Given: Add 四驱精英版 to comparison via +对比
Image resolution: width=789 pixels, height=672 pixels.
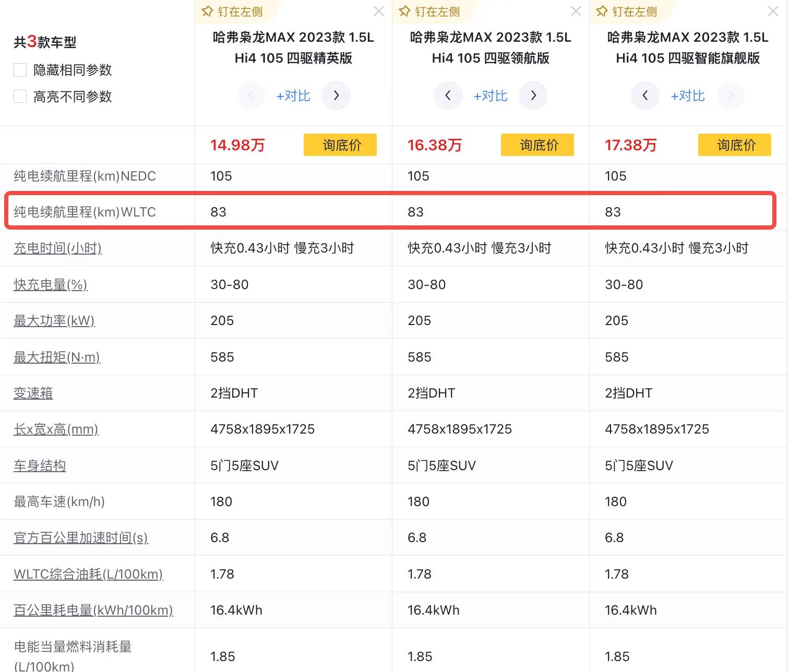Looking at the screenshot, I should [x=293, y=96].
